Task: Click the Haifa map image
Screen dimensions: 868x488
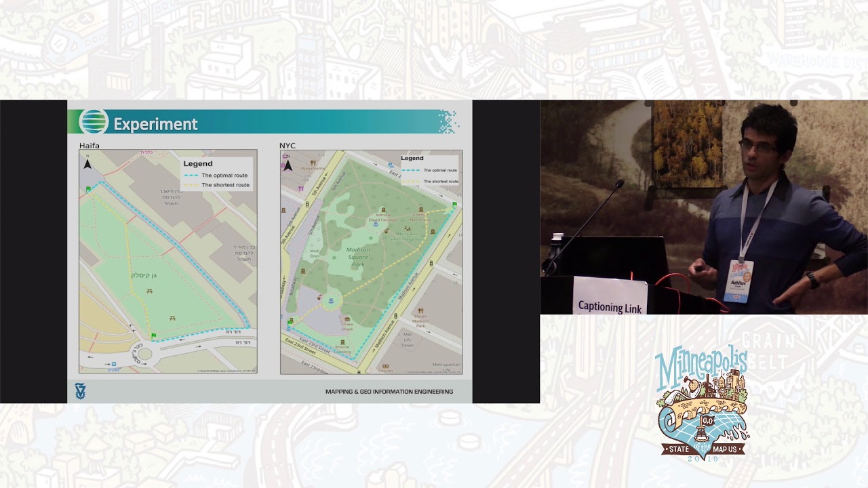Action: pos(167,262)
